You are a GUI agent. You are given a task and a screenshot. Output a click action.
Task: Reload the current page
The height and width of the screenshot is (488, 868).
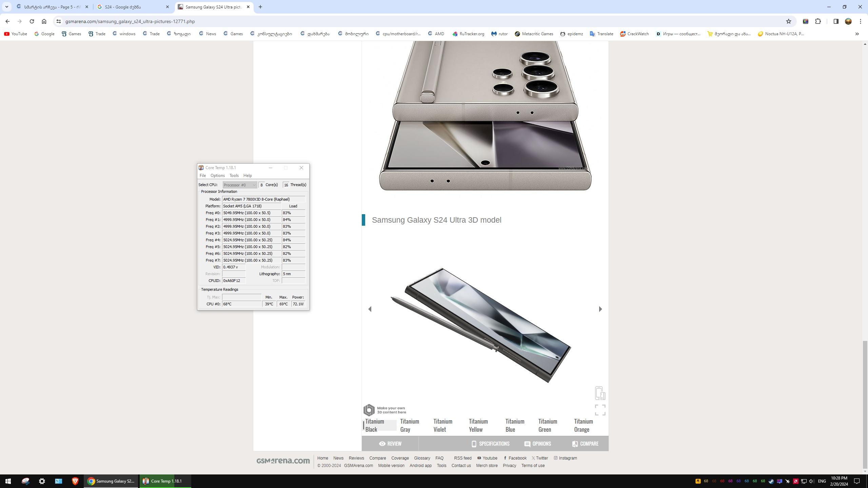click(32, 21)
